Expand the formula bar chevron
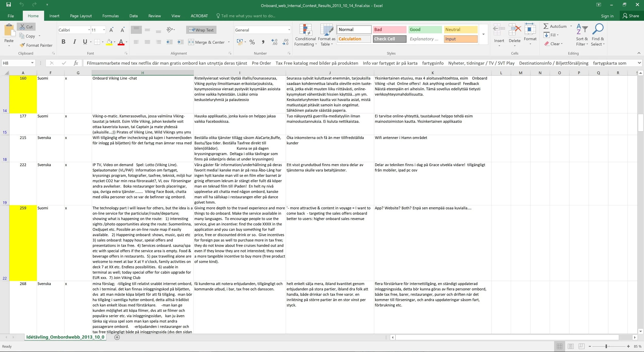This screenshot has width=644, height=352. point(639,63)
